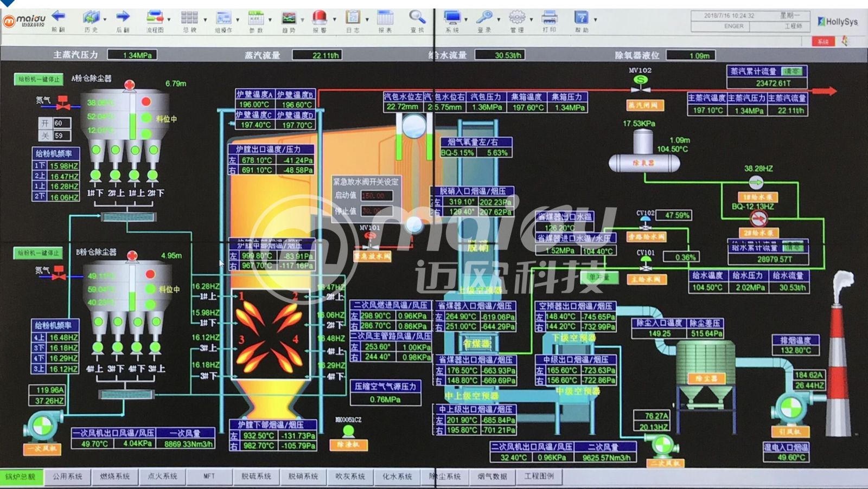This screenshot has height=489, width=868.
Task: Expand the 历史 dropdown arrow
Action: pyautogui.click(x=105, y=20)
